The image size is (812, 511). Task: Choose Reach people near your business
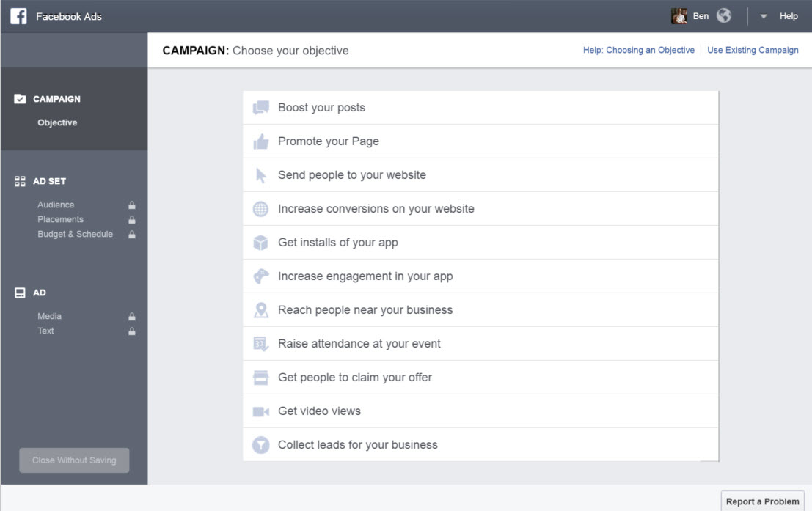tap(480, 309)
